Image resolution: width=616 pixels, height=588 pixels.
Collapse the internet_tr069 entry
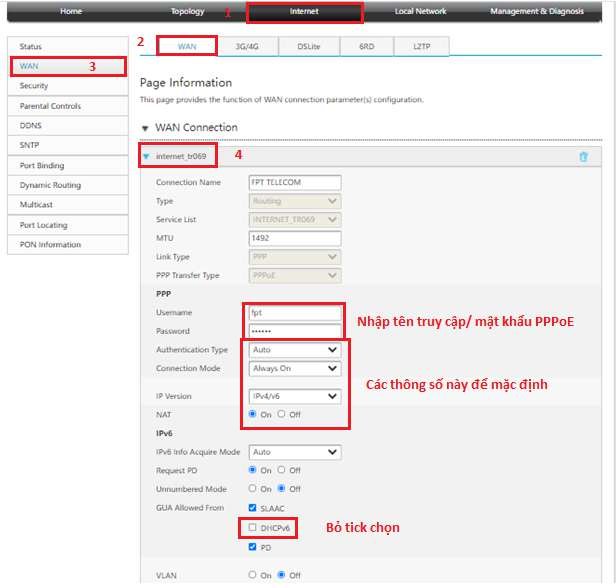pos(146,156)
